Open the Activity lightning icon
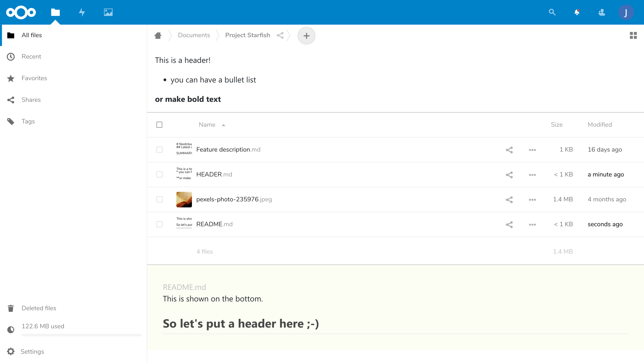 click(82, 12)
